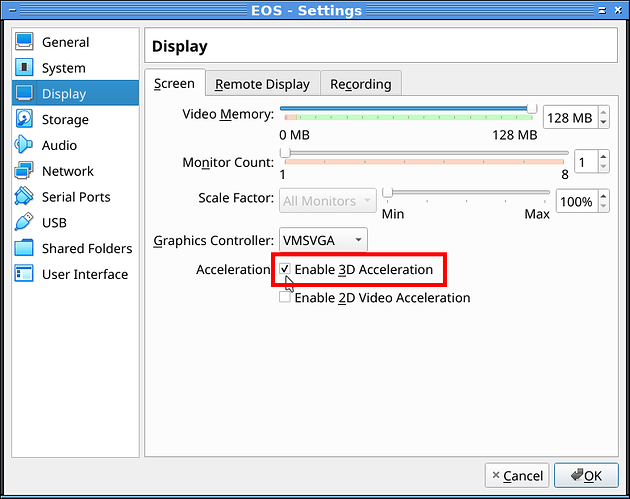Open User Interface settings icon
Image resolution: width=630 pixels, height=499 pixels.
tap(25, 274)
